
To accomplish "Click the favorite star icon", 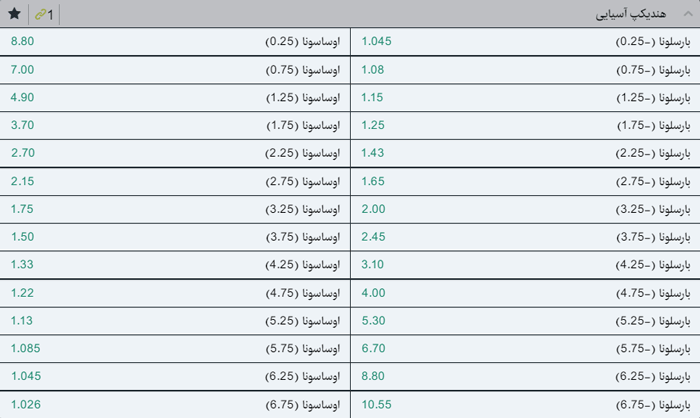I will [14, 14].
